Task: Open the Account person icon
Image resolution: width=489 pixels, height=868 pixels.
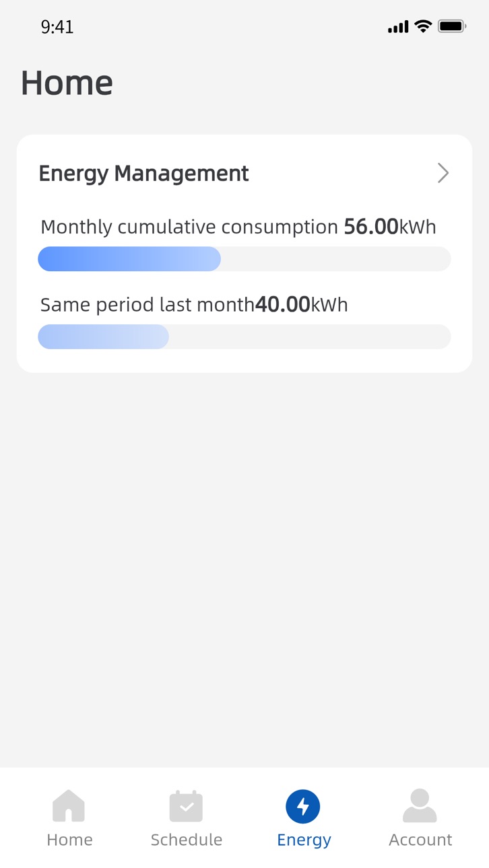Action: [420, 805]
